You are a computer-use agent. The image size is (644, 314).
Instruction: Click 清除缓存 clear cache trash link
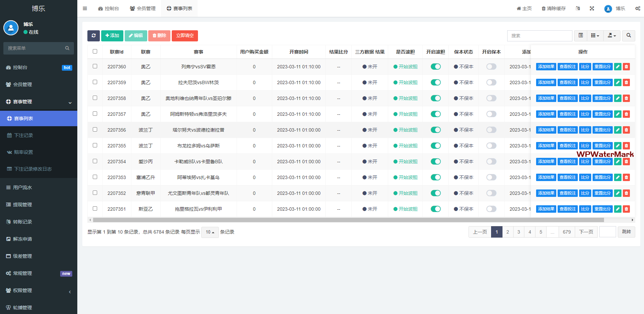click(x=554, y=8)
